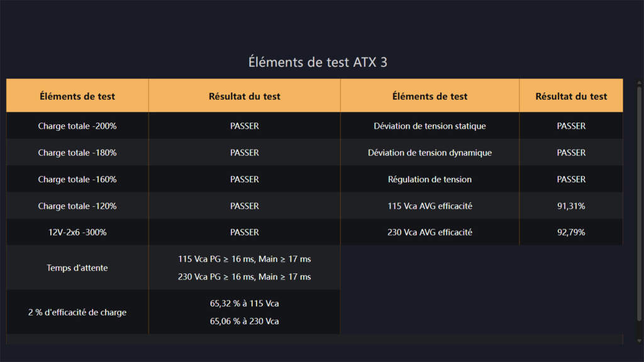Click the "Temps d'attente" cell
Screen dimensions: 644x362
[x=77, y=268]
